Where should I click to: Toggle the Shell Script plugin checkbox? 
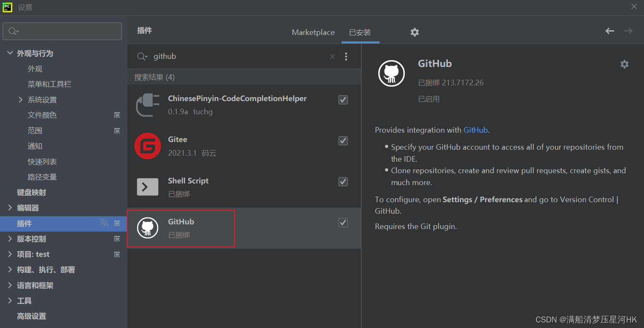pos(343,182)
